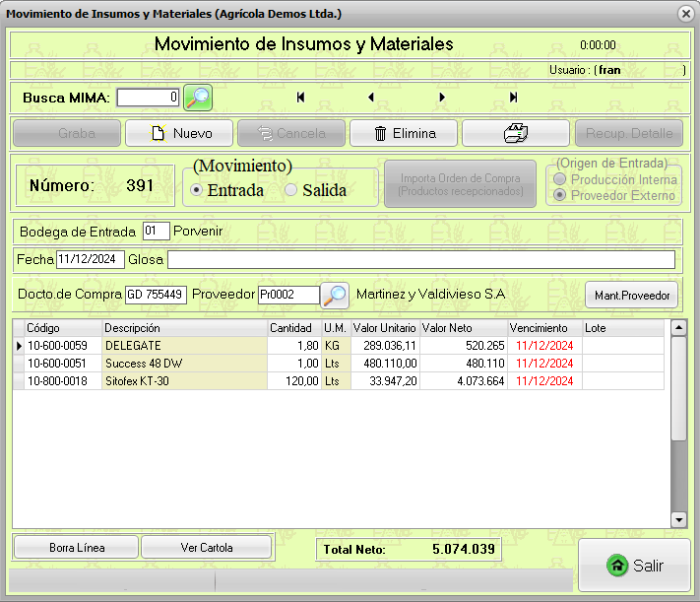Click code cell 10-800-0018
The height and width of the screenshot is (602, 700).
coord(63,381)
